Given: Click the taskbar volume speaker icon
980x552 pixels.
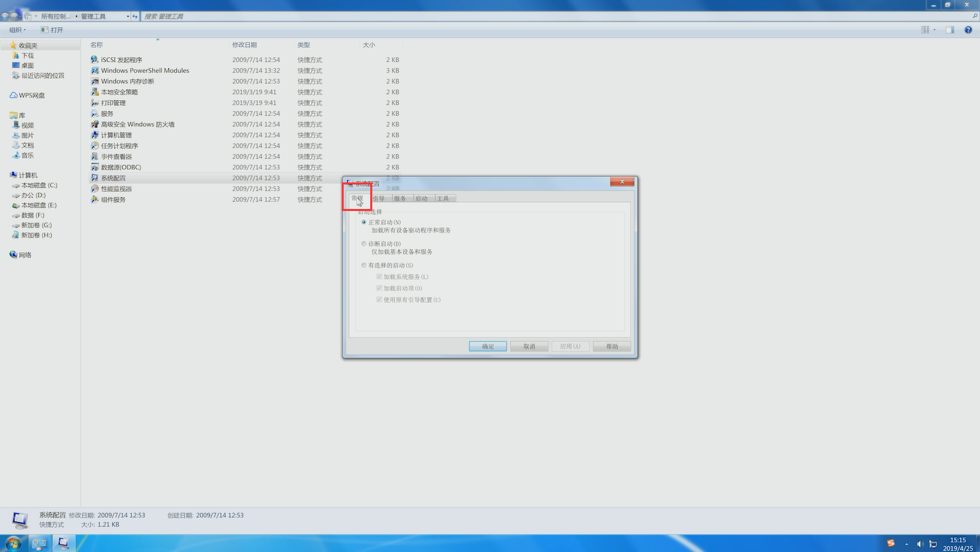Looking at the screenshot, I should click(920, 544).
